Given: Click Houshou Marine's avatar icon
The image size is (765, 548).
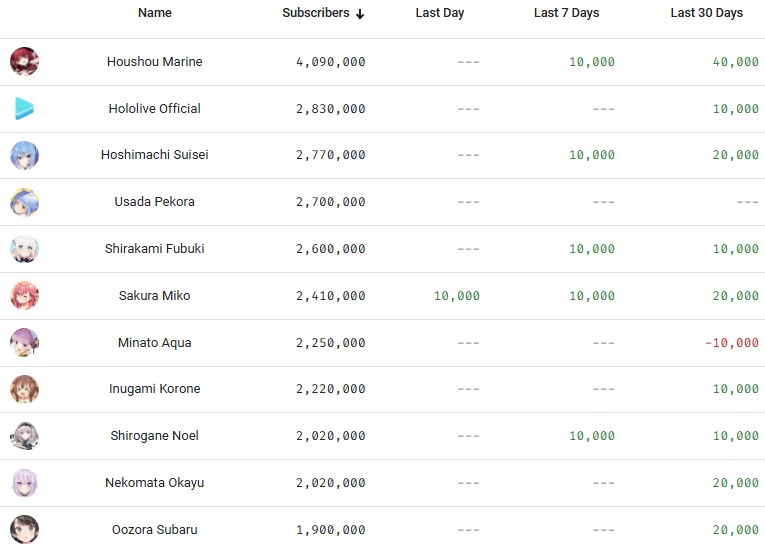Looking at the screenshot, I should point(24,62).
